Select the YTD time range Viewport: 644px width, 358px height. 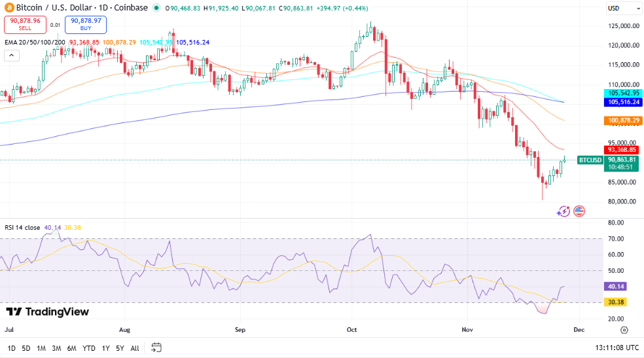[x=89, y=348]
